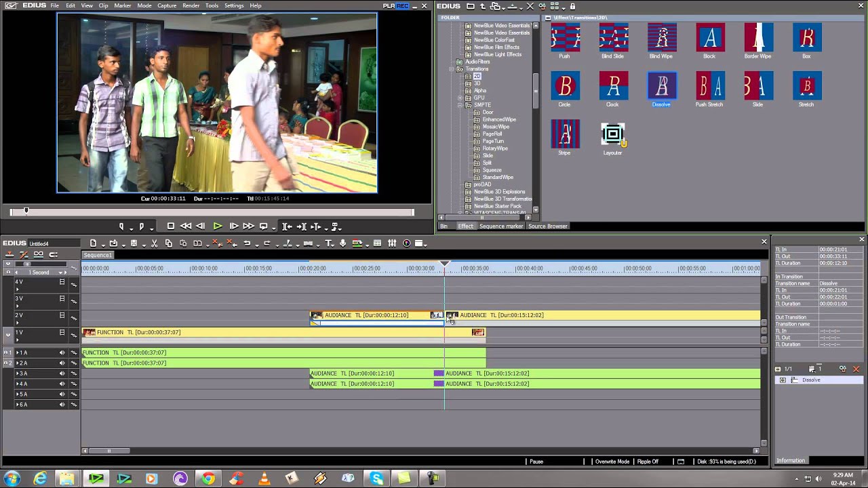Click Overwrite Mode in the status bar
The image size is (868, 488).
click(612, 462)
